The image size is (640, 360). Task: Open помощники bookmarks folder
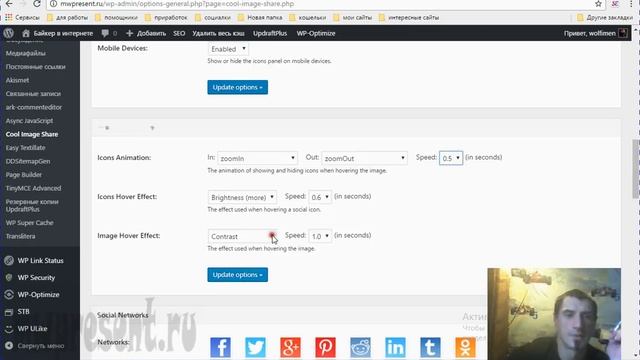coord(116,18)
